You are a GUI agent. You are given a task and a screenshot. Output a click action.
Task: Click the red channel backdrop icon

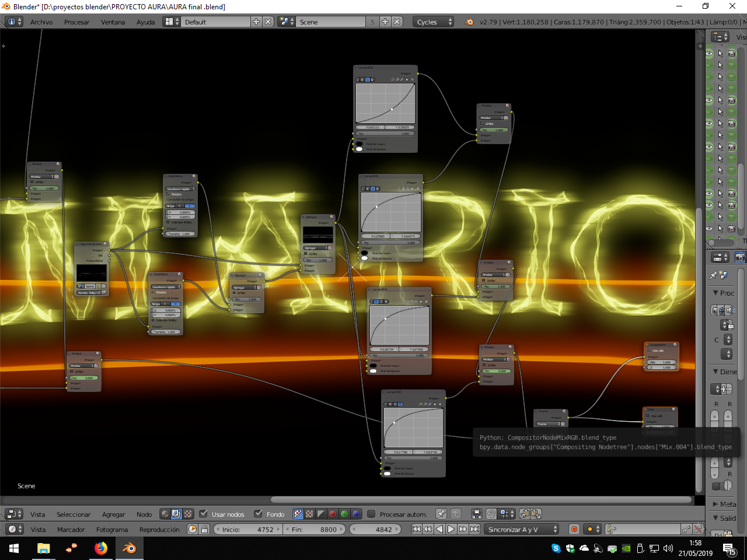point(333,514)
